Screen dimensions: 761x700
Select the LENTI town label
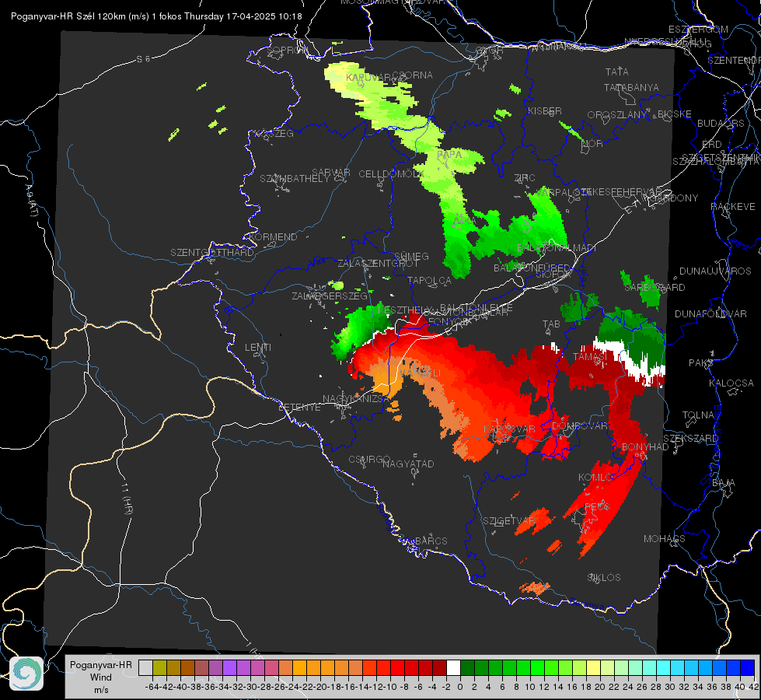pyautogui.click(x=258, y=348)
